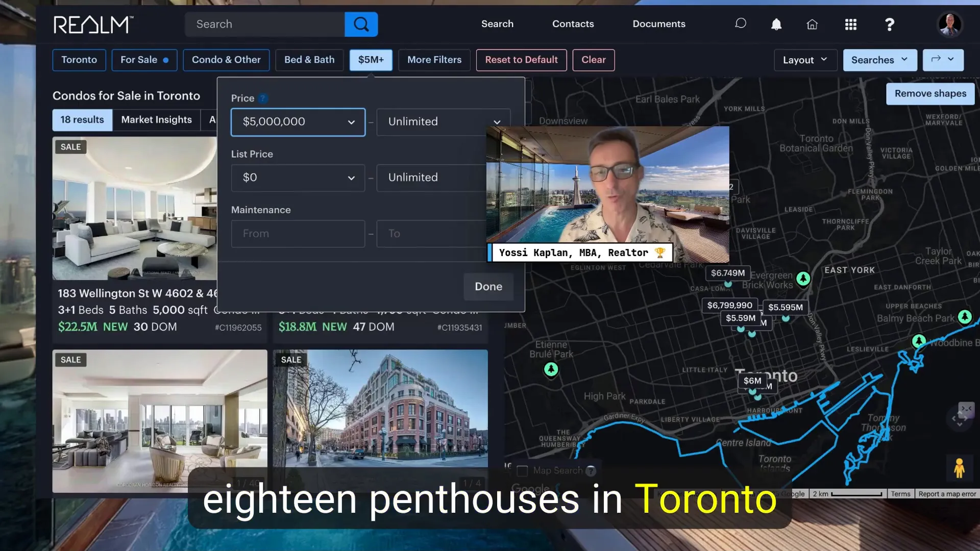Click the Balmy Beach Park marker
The height and width of the screenshot is (551, 980).
[964, 317]
